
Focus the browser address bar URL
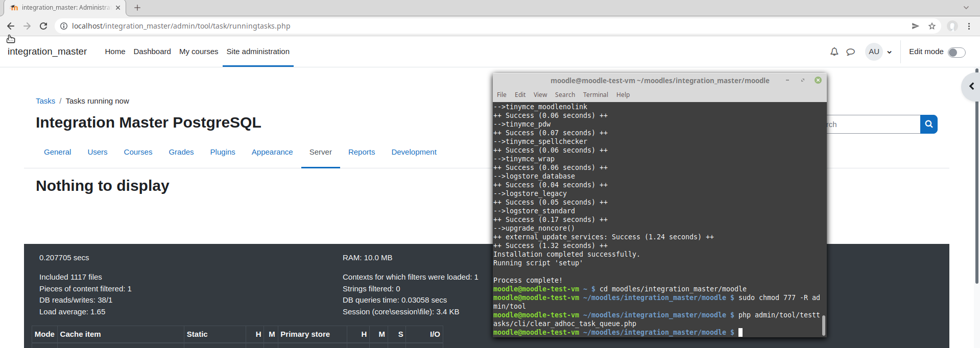[181, 26]
